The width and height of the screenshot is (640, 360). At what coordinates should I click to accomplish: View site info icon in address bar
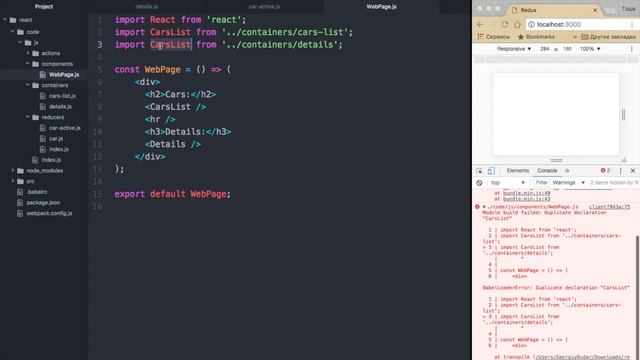531,24
